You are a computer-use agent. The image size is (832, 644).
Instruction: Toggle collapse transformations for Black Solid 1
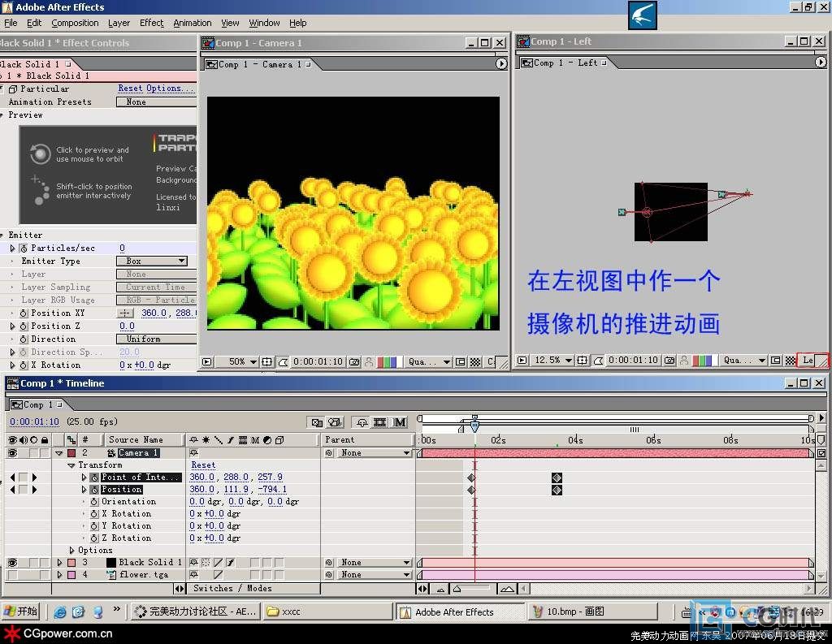click(206, 562)
